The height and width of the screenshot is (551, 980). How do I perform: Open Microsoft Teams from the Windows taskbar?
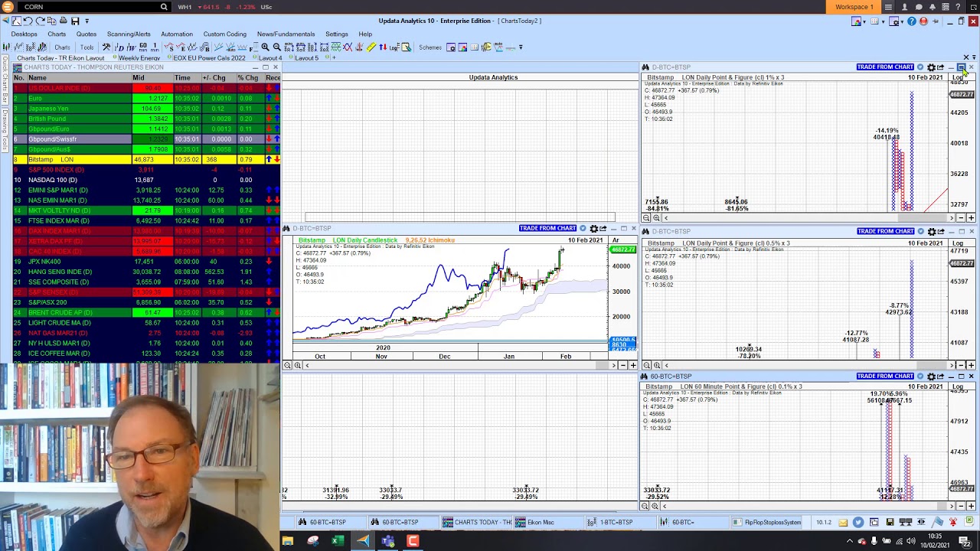387,542
